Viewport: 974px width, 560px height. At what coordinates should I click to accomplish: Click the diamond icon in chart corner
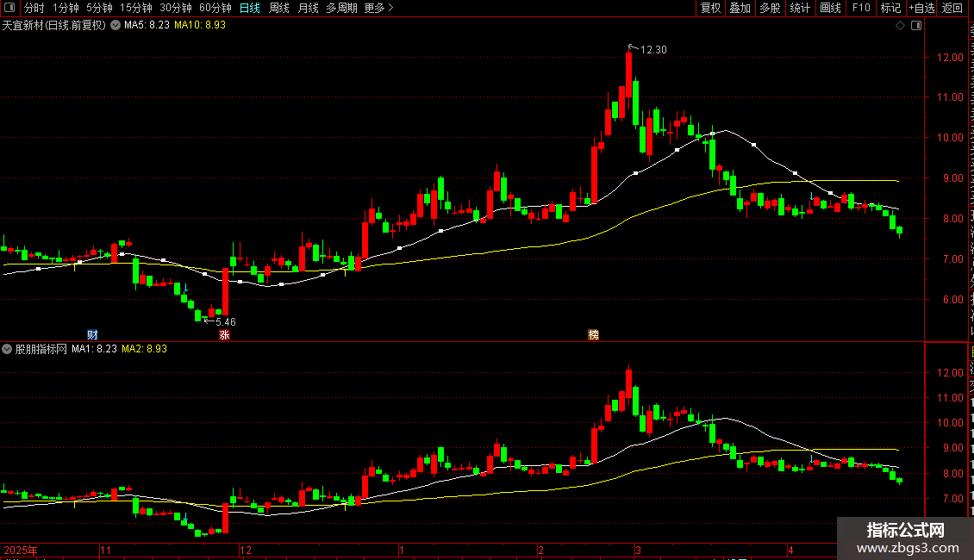pos(900,26)
